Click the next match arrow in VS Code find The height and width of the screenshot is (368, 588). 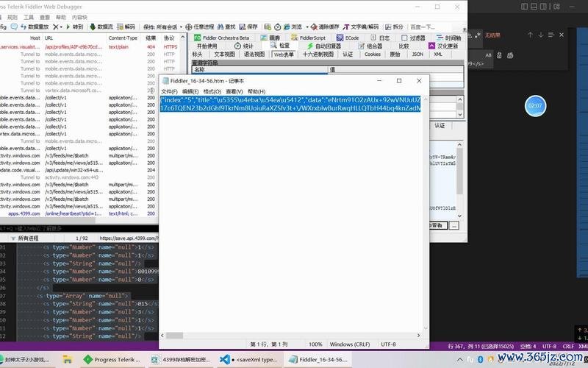coord(541,35)
